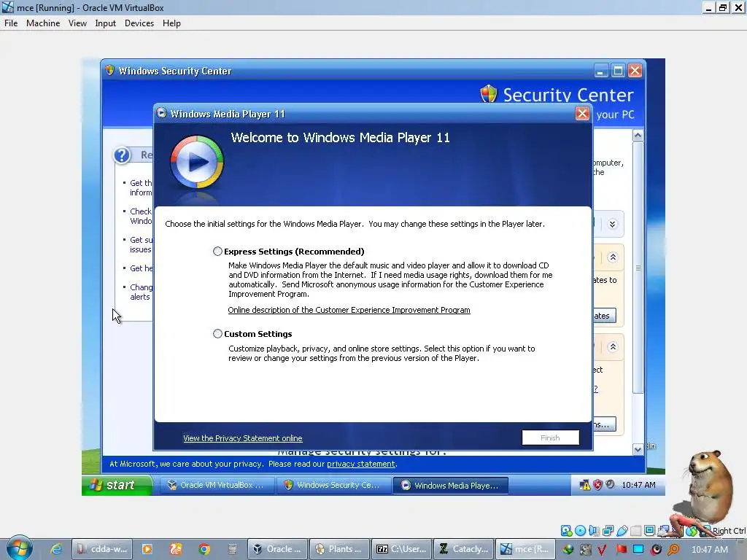This screenshot has height=560, width=747.
Task: Collapse the upper double-up chevron section in Security Center
Action: 613,257
